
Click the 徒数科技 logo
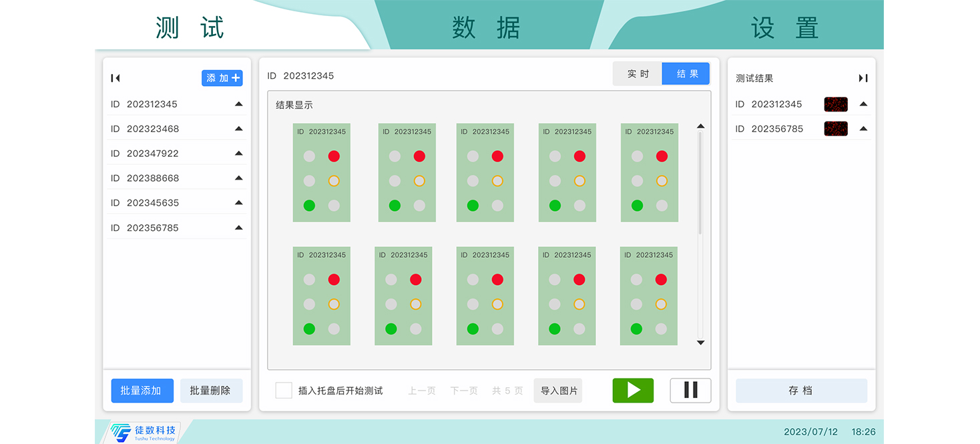[144, 432]
